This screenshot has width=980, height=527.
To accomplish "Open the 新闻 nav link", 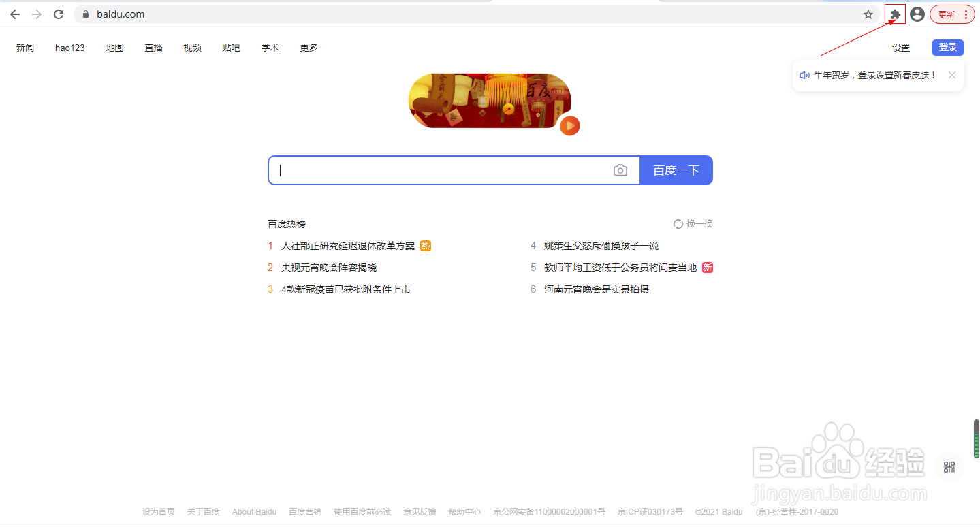I will point(25,48).
